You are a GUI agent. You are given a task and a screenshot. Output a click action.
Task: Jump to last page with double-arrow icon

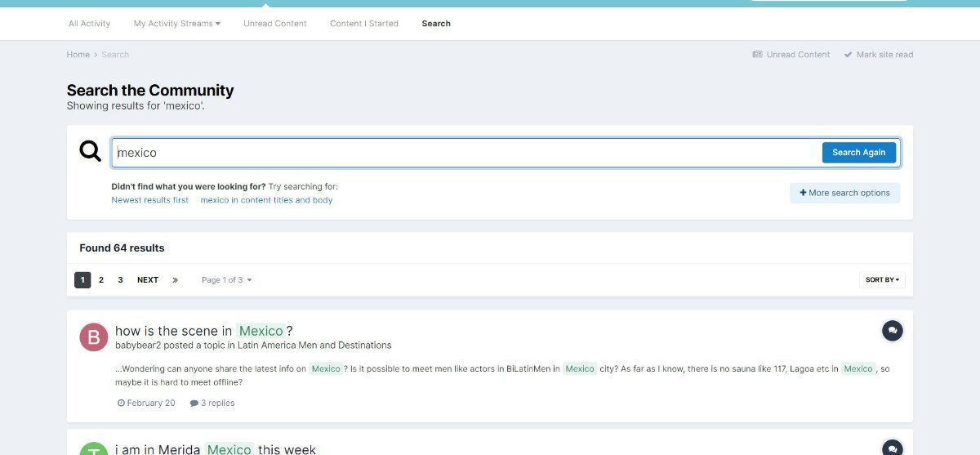pos(175,280)
